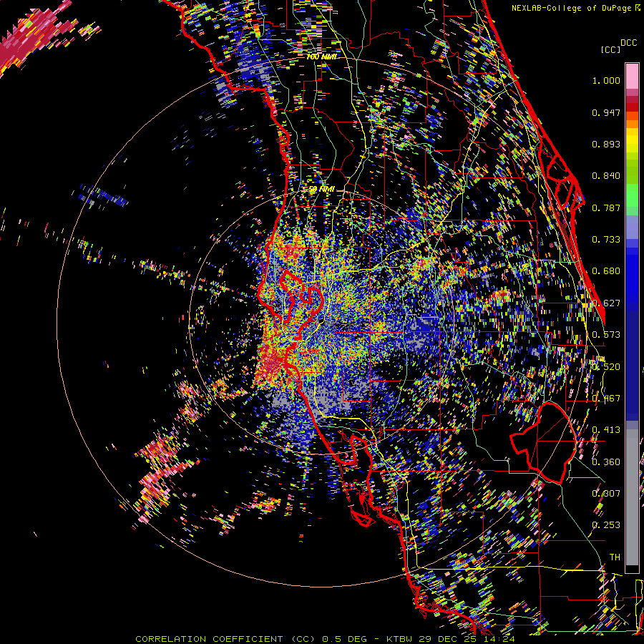Screen dimensions: 644x644
Task: Click the 0.520 scale value
Action: 606,367
